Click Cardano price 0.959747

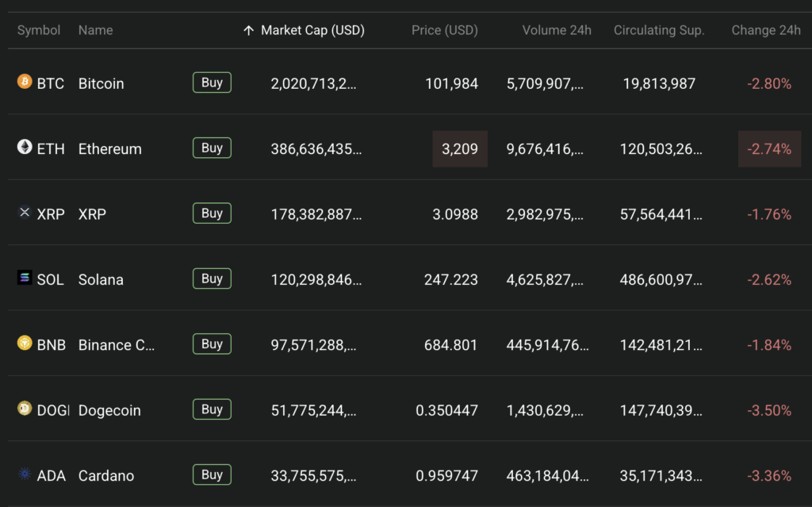[447, 475]
